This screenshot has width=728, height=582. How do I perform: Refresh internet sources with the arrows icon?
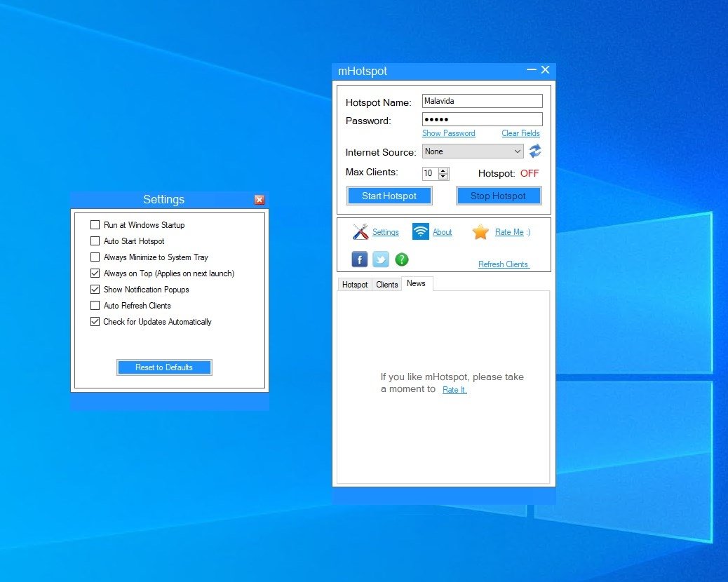[x=535, y=151]
